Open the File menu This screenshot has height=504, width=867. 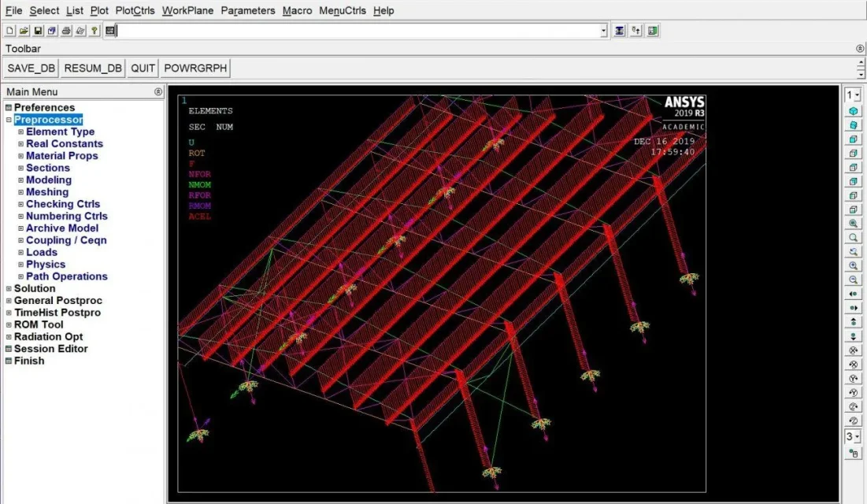(14, 10)
